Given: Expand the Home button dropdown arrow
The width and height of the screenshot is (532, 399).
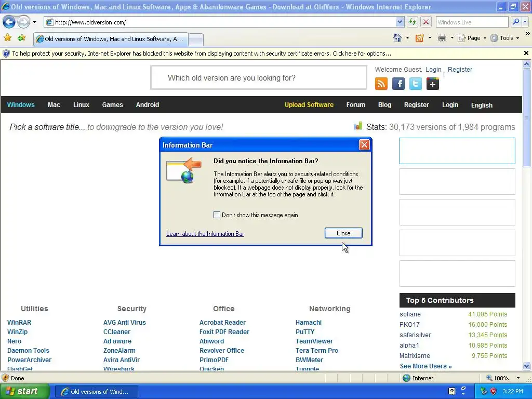Looking at the screenshot, I should pyautogui.click(x=407, y=38).
